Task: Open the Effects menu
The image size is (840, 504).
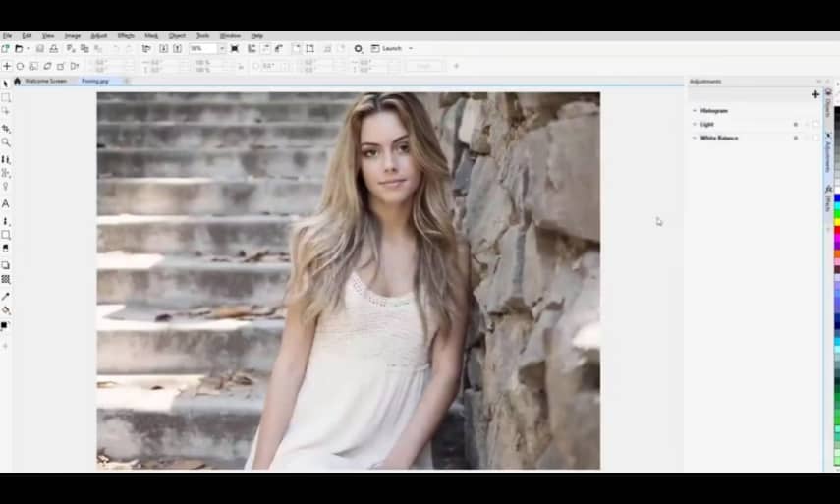Action: [126, 35]
